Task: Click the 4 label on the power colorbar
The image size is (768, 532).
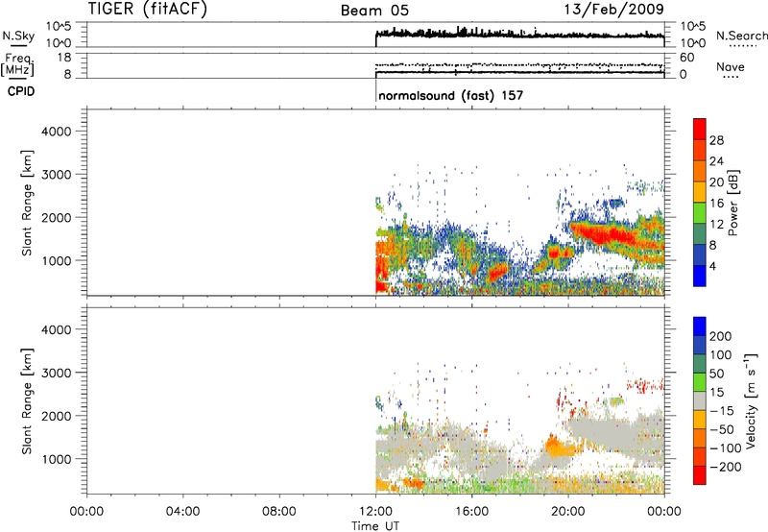Action: pos(712,266)
